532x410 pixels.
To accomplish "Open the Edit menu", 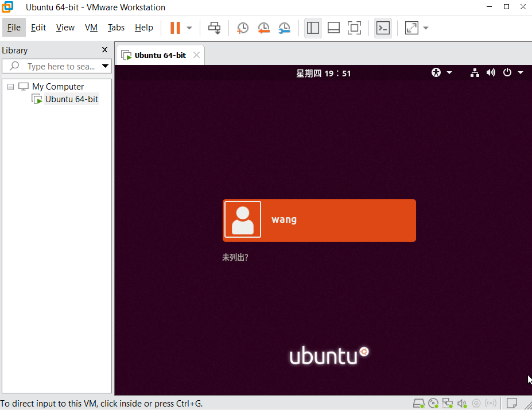I will [38, 28].
